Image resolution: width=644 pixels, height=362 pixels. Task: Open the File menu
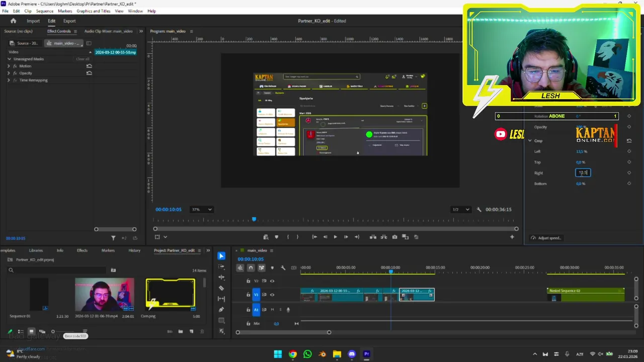(x=5, y=11)
